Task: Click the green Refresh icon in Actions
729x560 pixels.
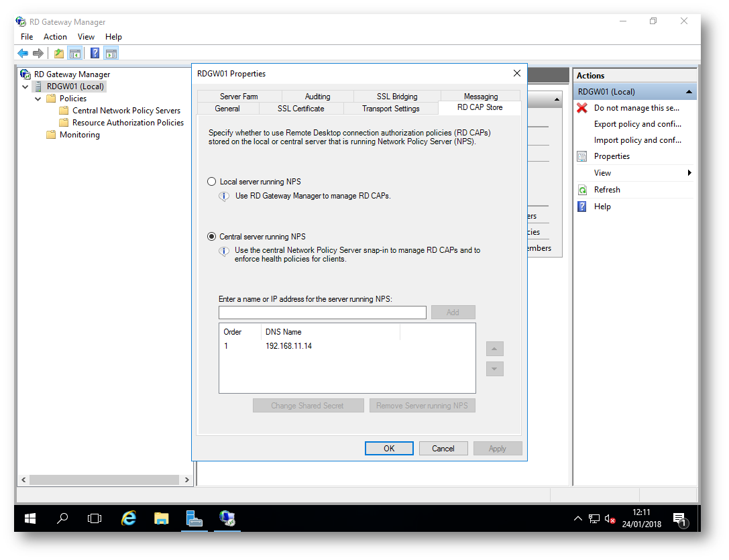Action: (582, 190)
